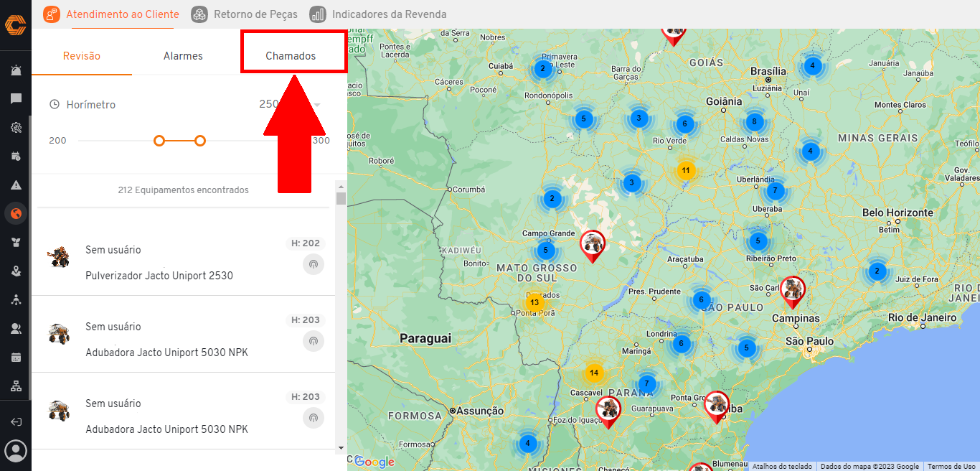This screenshot has height=471, width=980.
Task: Click the Paraguai country label on the map
Action: (x=425, y=337)
